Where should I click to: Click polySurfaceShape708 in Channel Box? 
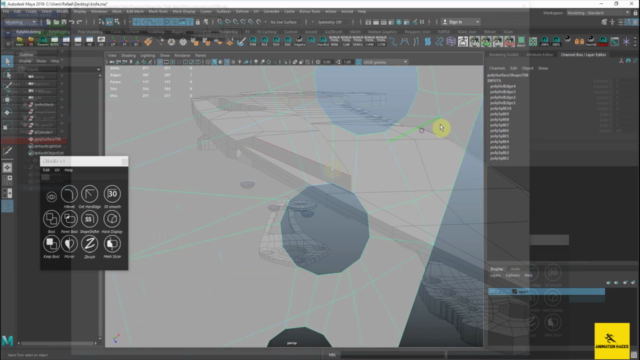pos(507,75)
